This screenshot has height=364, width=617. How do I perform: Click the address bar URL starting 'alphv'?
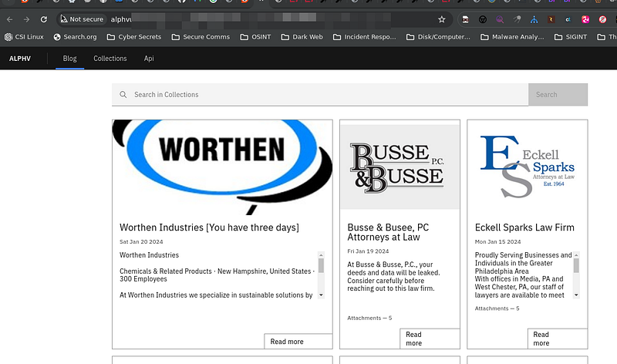click(121, 19)
